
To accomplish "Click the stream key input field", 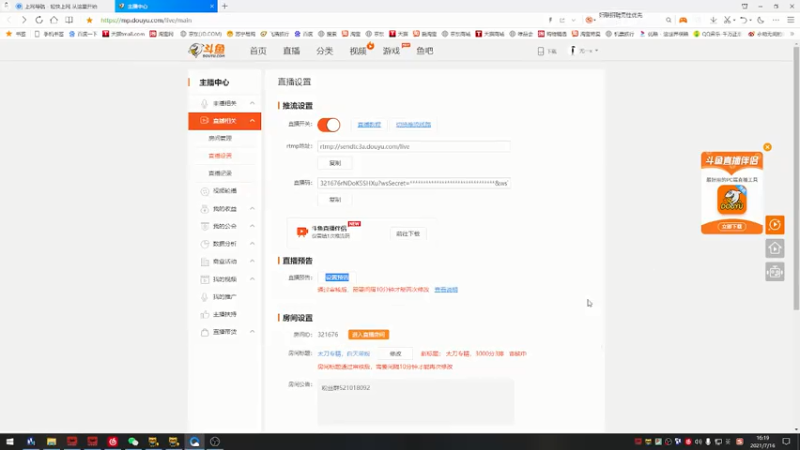I will (x=413, y=183).
